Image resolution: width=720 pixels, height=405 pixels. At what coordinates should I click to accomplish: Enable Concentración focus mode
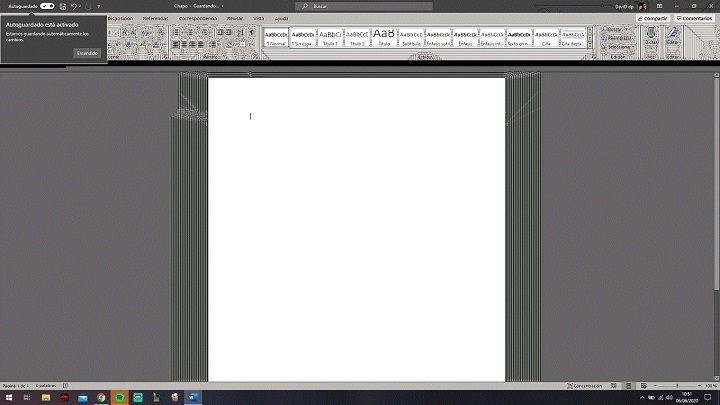tap(585, 386)
